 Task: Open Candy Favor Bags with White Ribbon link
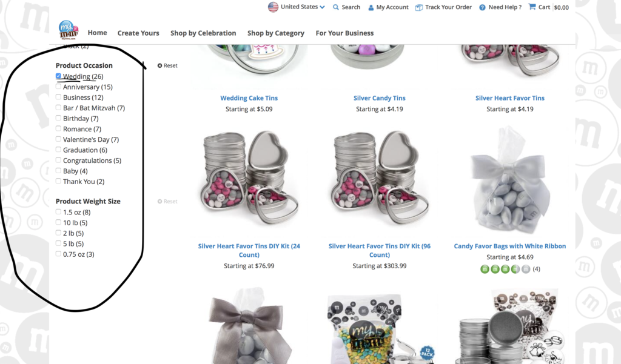[x=509, y=246]
